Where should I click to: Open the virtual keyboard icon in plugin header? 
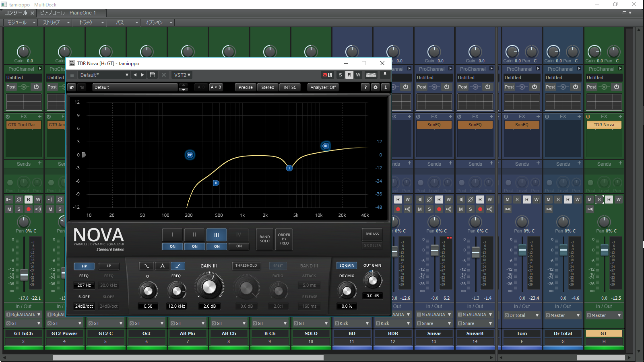[x=371, y=75]
